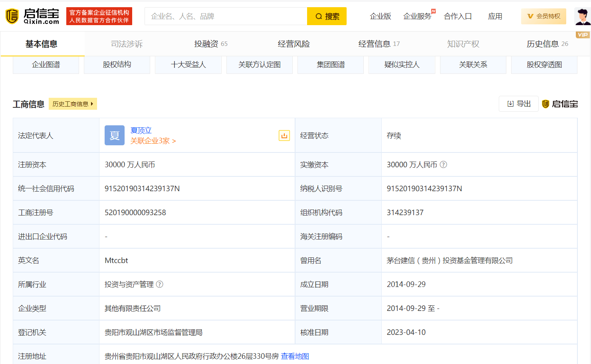This screenshot has height=364, width=591.
Task: Focus the company name search box
Action: coord(226,16)
